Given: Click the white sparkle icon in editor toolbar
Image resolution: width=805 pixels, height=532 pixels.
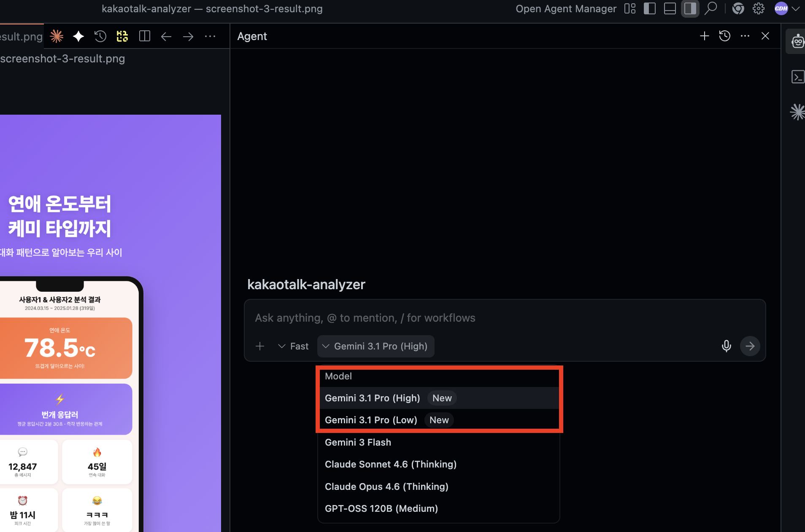Looking at the screenshot, I should click(x=78, y=36).
